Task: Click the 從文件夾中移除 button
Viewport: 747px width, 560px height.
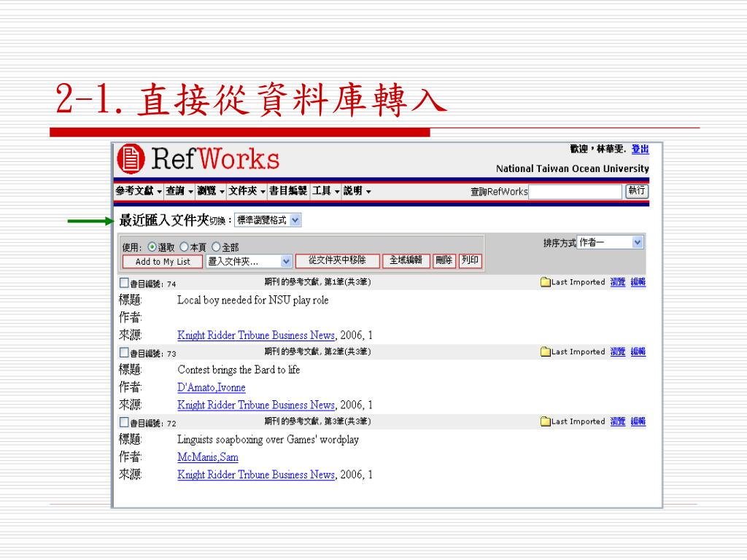Action: tap(337, 260)
